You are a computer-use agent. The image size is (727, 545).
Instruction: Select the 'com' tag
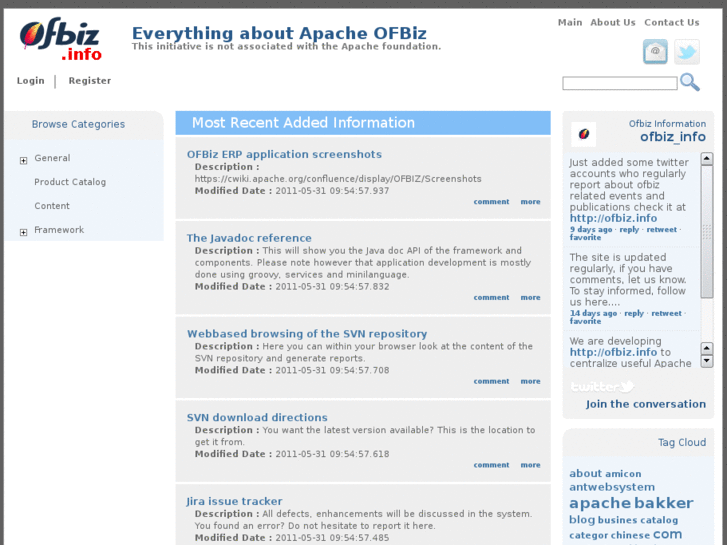coord(667,534)
